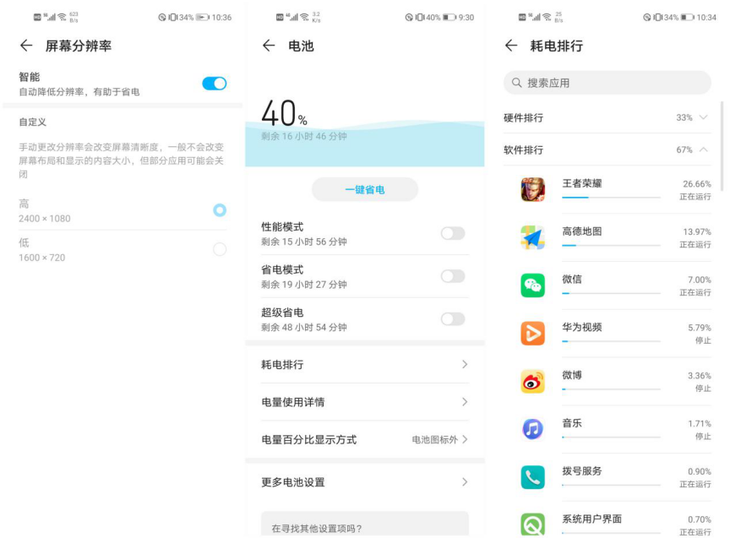Tap the 王者荣耀 app icon
The image size is (730, 538).
pos(532,189)
